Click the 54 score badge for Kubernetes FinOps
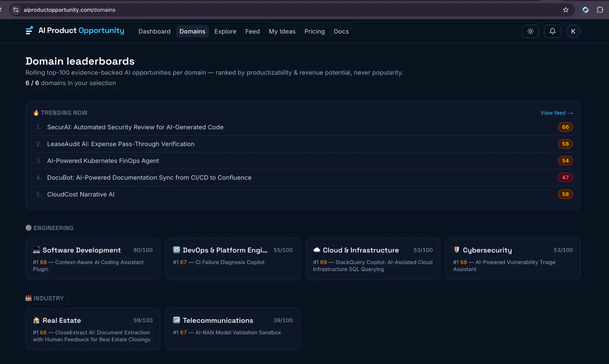This screenshot has height=364, width=609. coord(565,160)
